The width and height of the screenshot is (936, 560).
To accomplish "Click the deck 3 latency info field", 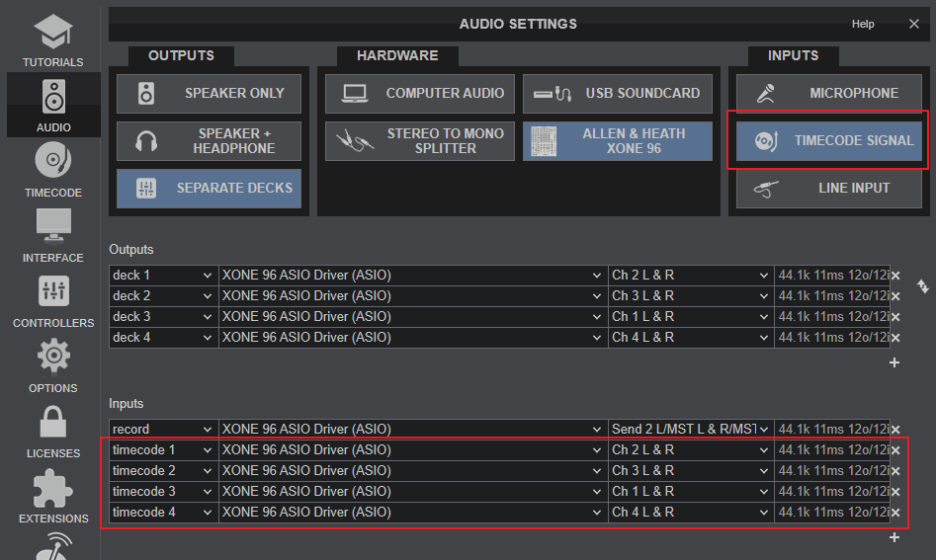I will pyautogui.click(x=831, y=317).
